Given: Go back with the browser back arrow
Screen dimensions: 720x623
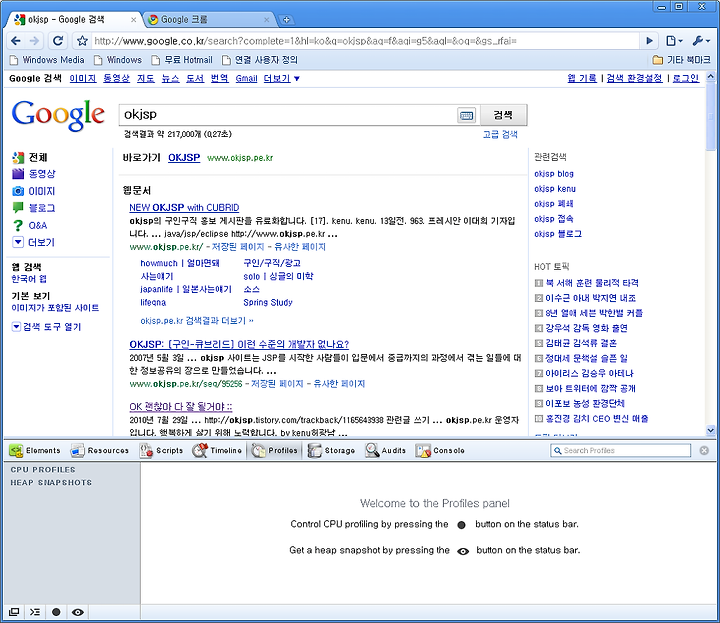Looking at the screenshot, I should coord(16,41).
